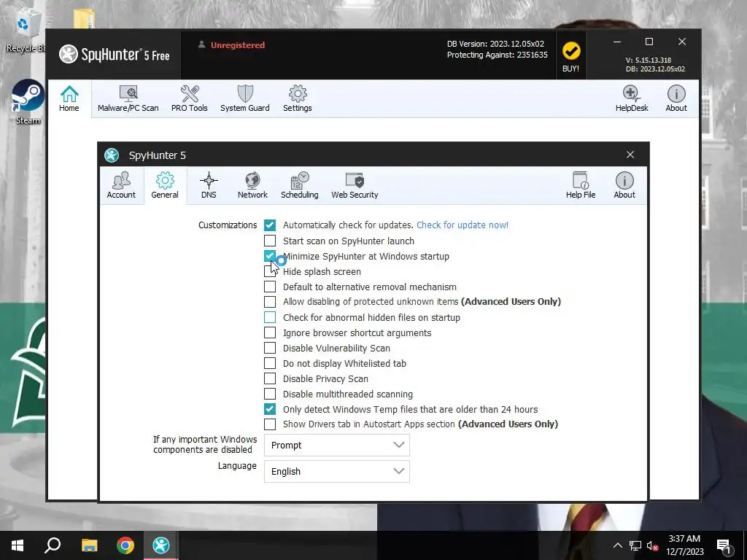Image resolution: width=747 pixels, height=560 pixels.
Task: Click the V: 5.15.13.318 version text
Action: pyautogui.click(x=649, y=61)
